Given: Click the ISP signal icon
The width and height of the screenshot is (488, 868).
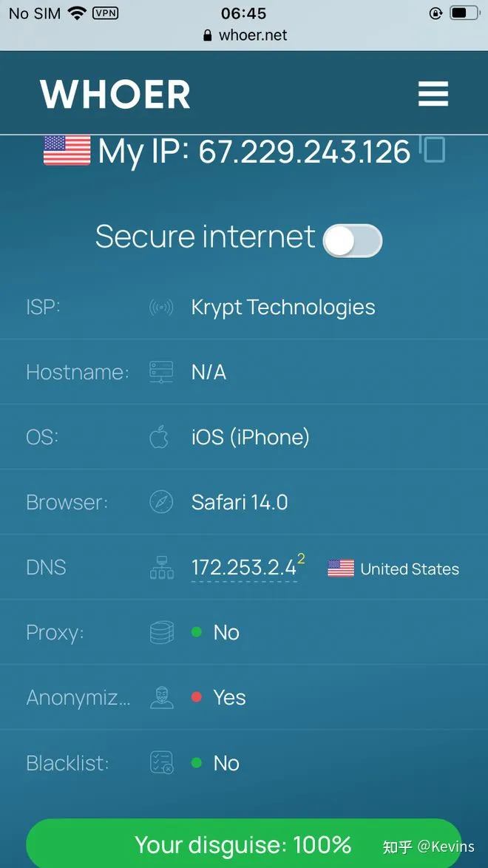Looking at the screenshot, I should point(161,308).
